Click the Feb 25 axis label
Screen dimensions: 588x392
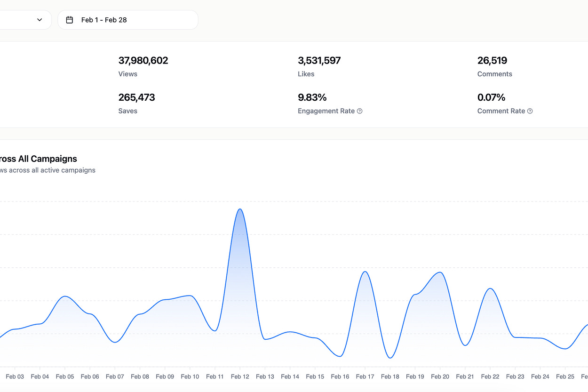point(565,376)
